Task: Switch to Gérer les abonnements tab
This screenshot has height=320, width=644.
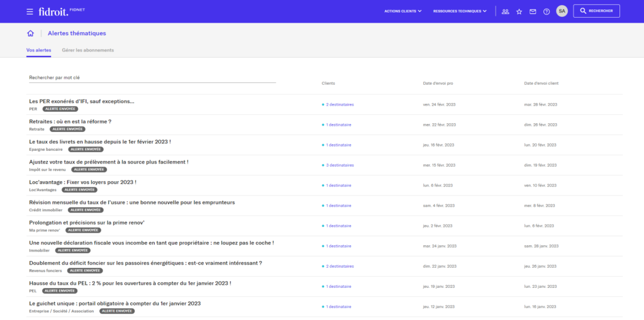Action: coord(88,50)
